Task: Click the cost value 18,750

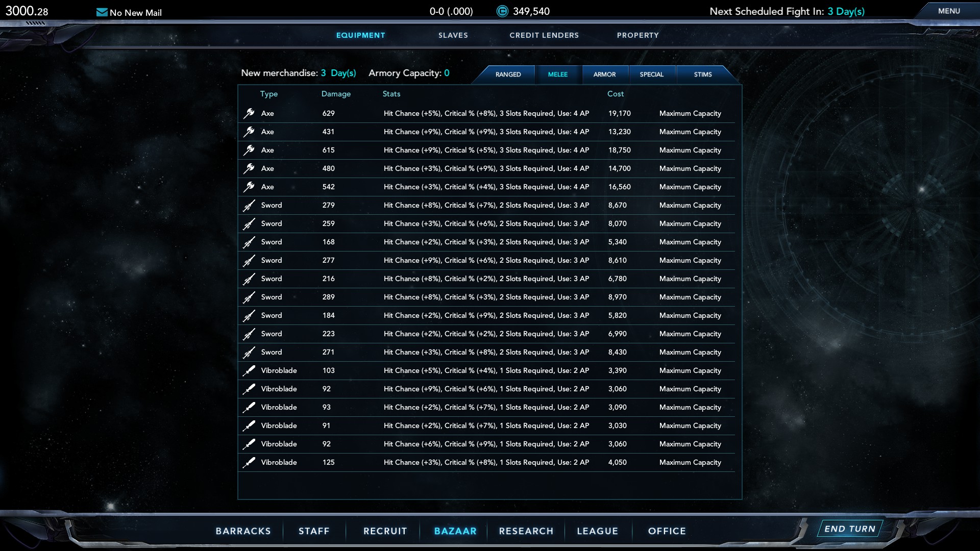Action: pyautogui.click(x=619, y=150)
